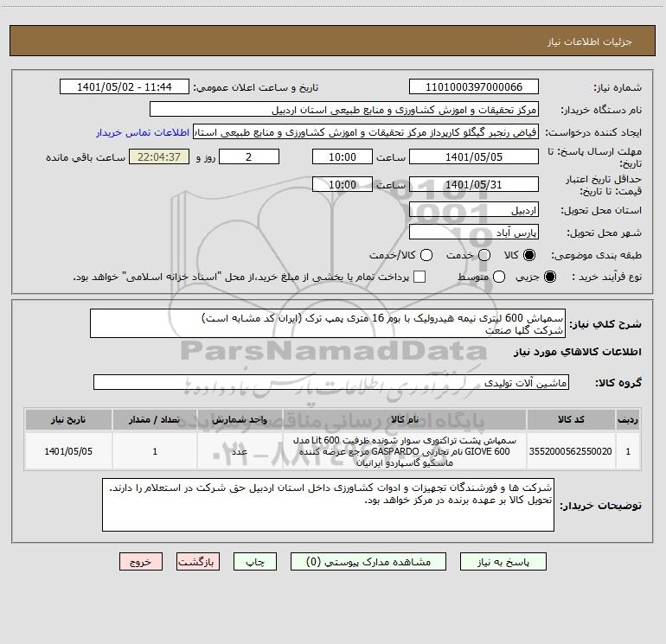Click the public announcement date field 1401/05/02
The width and height of the screenshot is (666, 644).
[125, 87]
